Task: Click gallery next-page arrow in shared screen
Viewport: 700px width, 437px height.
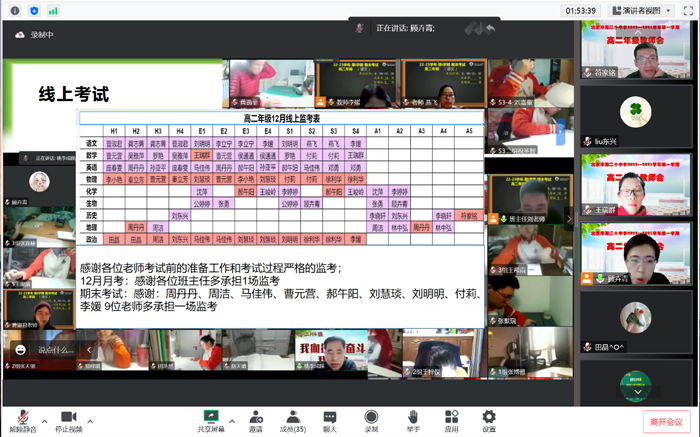Action: point(569,219)
